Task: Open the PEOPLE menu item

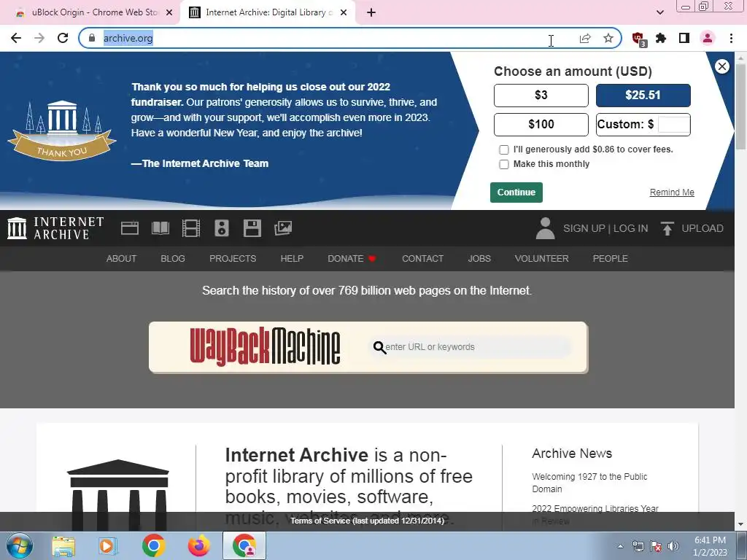Action: click(610, 259)
